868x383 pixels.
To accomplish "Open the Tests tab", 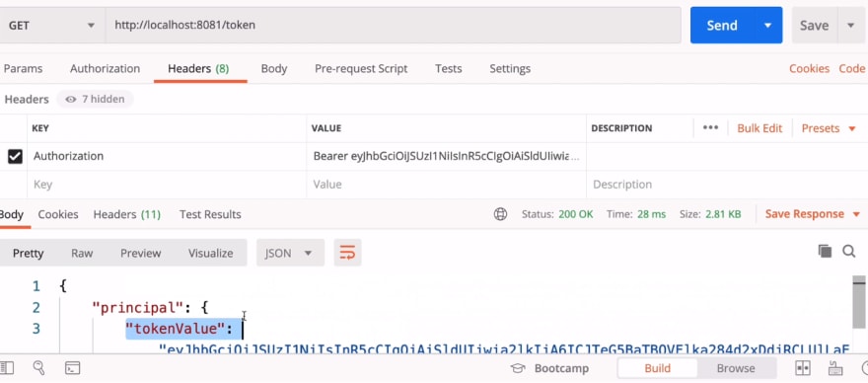I will coord(449,69).
